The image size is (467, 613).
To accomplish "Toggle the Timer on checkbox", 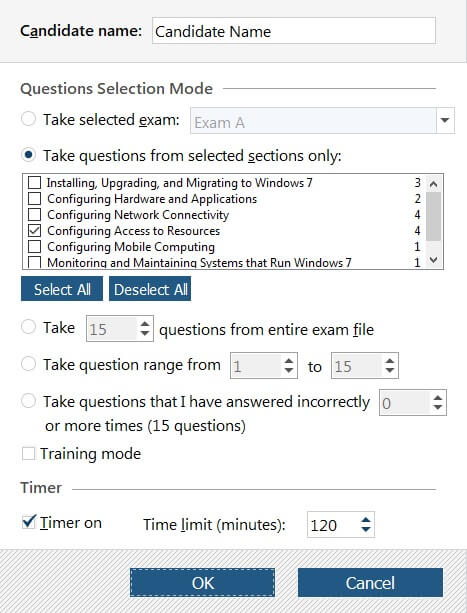I will point(29,522).
